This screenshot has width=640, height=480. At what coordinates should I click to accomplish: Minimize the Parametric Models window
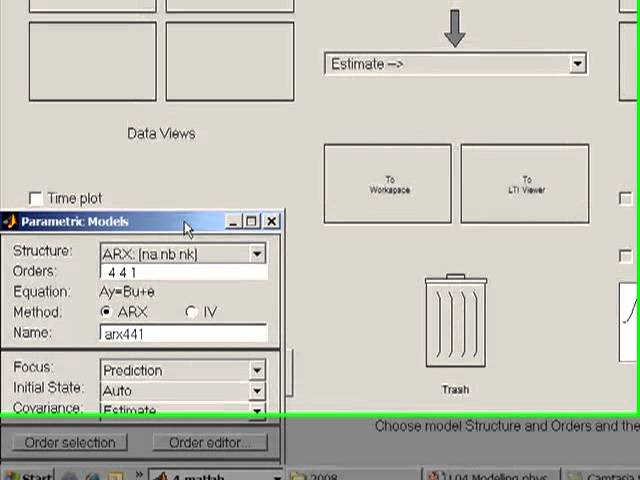pos(233,222)
